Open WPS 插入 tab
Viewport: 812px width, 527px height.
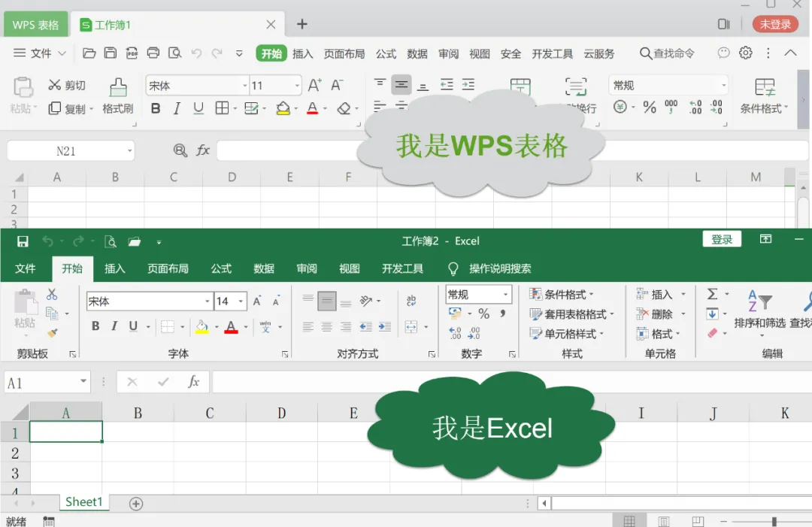coord(302,53)
